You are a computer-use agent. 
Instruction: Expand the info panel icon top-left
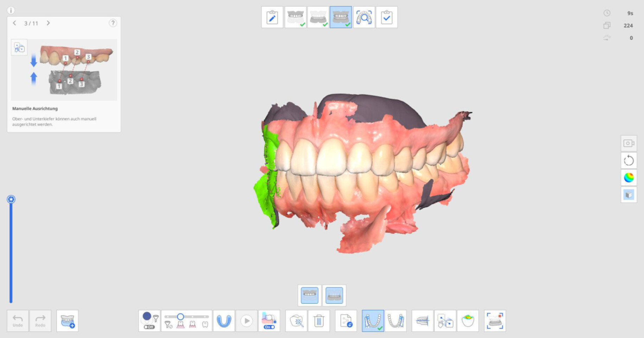tap(11, 10)
